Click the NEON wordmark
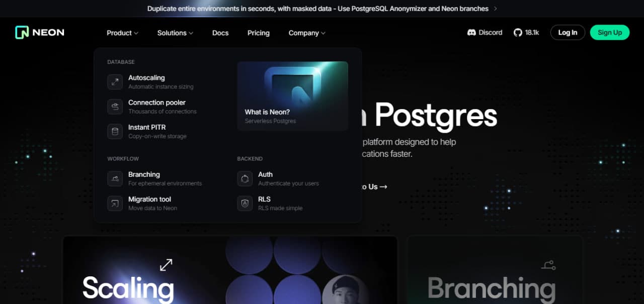Viewport: 644px width, 304px height. [x=48, y=33]
